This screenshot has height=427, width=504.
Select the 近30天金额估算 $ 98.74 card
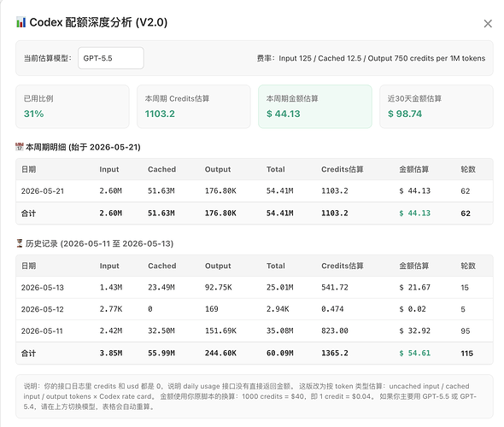coord(437,107)
